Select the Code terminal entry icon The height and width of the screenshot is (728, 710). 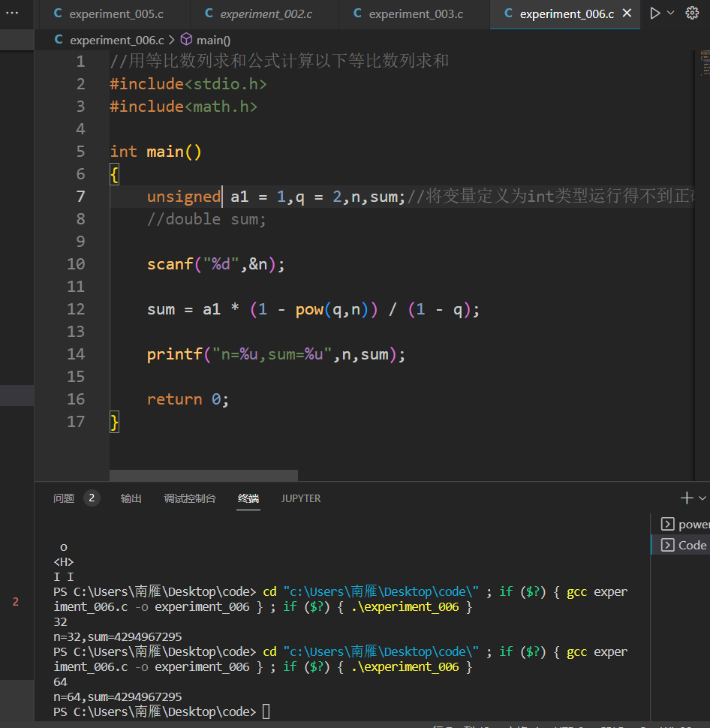(x=666, y=545)
